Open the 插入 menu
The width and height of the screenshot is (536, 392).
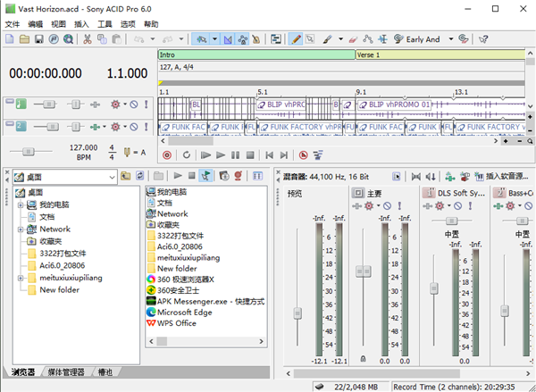(82, 24)
